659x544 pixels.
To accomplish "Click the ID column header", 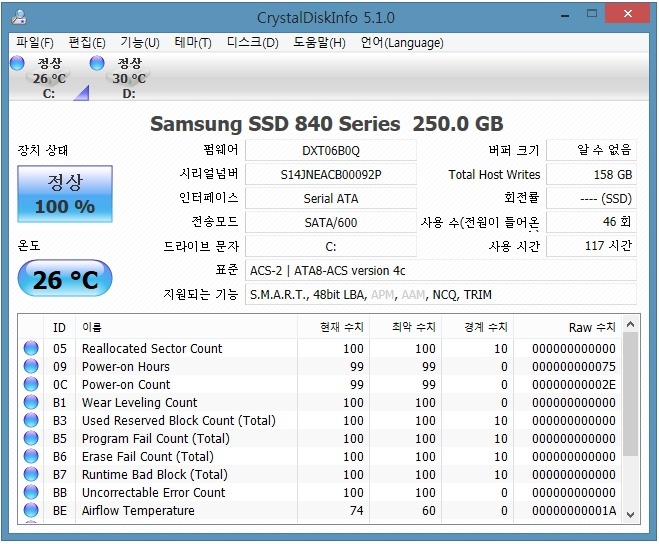I will [x=60, y=327].
